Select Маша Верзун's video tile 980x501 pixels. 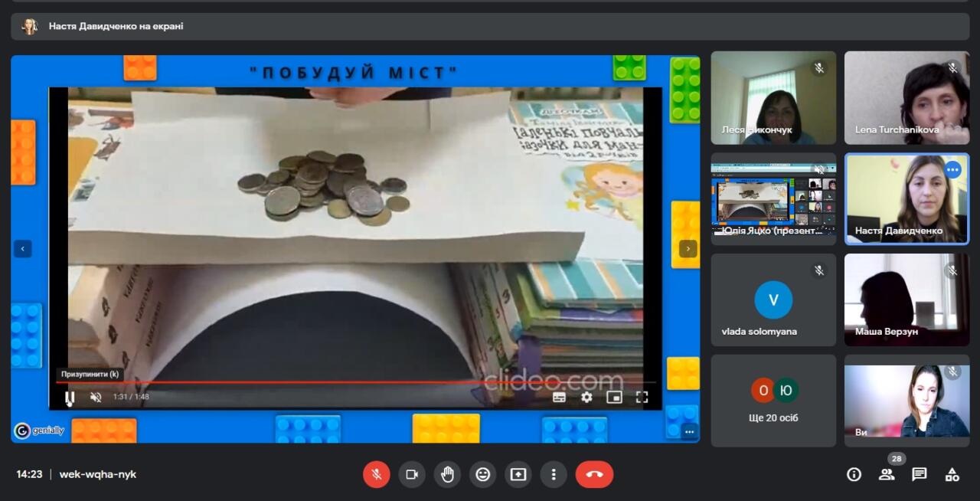coord(906,300)
